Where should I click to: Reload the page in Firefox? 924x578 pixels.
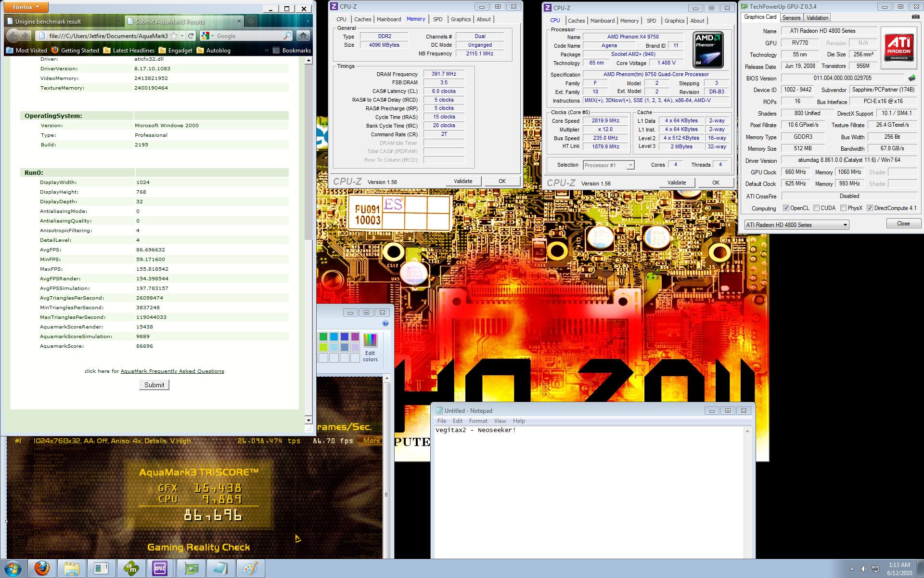tap(191, 36)
